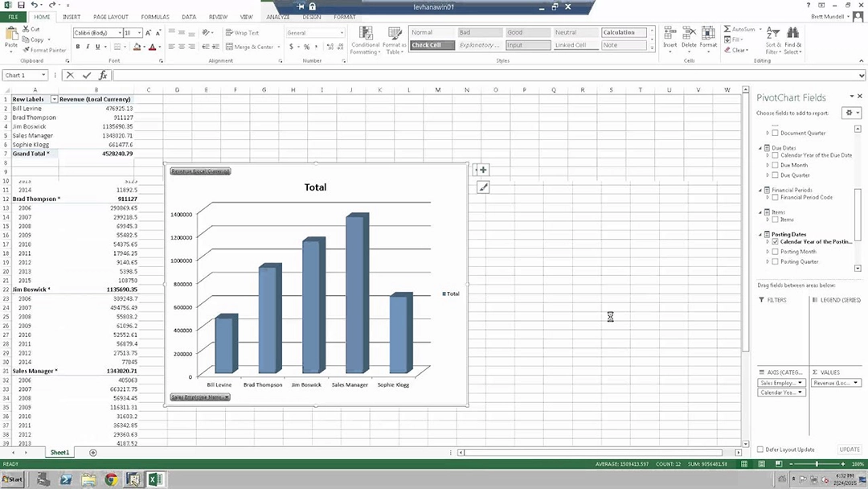Click the Chart Styles brush icon
This screenshot has width=868, height=489.
pyautogui.click(x=482, y=187)
